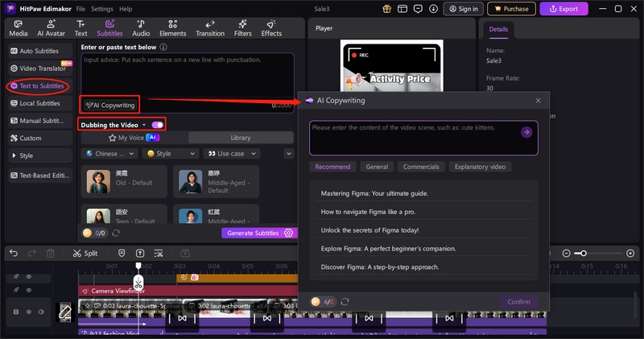Toggle visibility eye on main video track
644x339 pixels.
coord(29,312)
